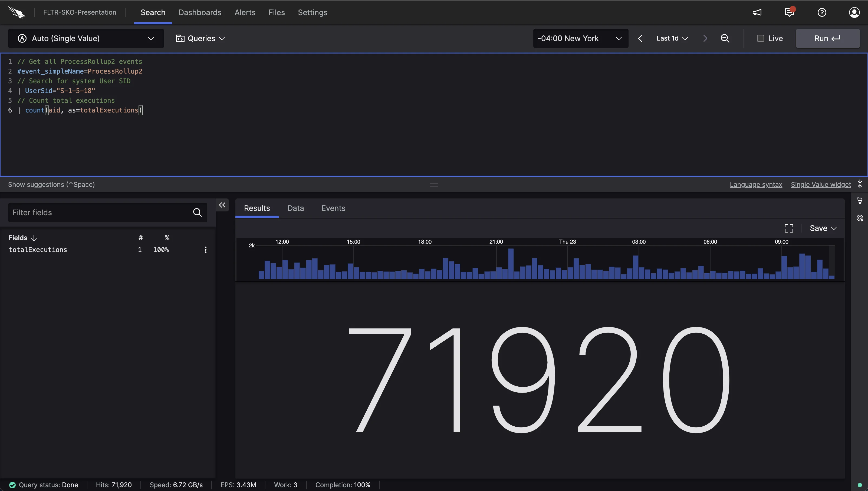Switch to the Events results tab
This screenshot has width=868, height=491.
click(333, 208)
